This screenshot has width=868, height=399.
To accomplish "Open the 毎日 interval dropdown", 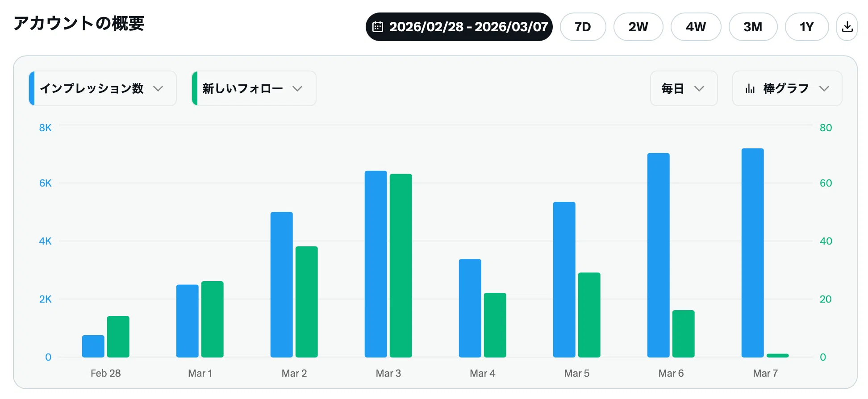I will click(684, 88).
